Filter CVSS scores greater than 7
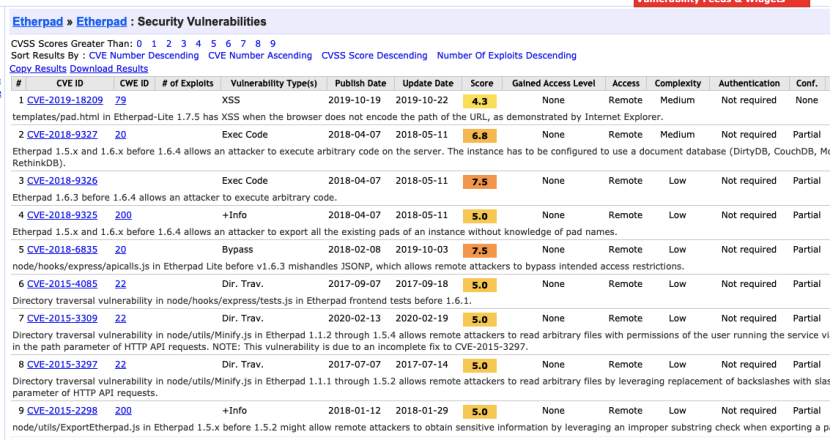The height and width of the screenshot is (442, 832). [243, 44]
